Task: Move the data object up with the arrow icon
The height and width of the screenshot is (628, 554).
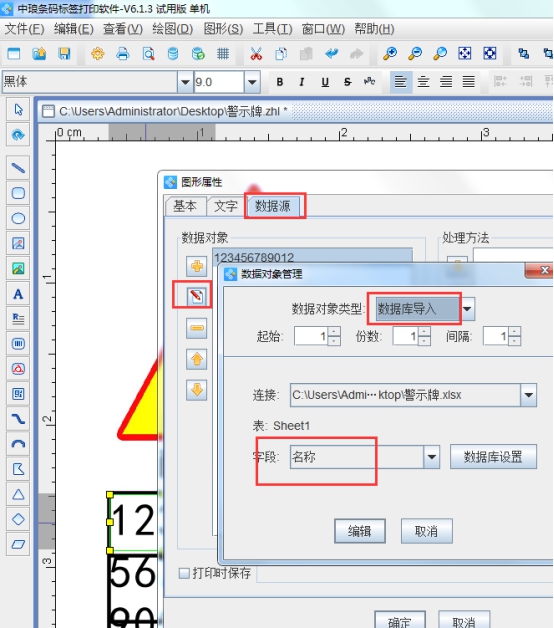Action: pyautogui.click(x=196, y=359)
